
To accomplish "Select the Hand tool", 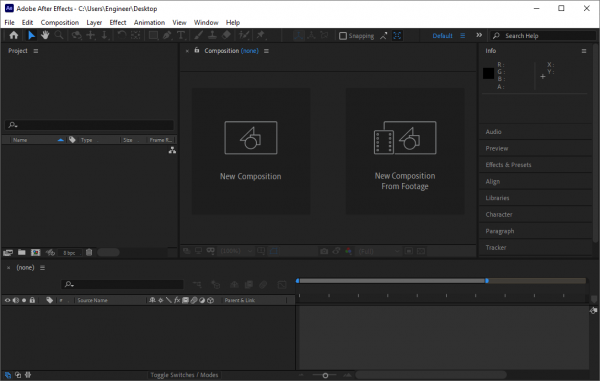I will point(45,36).
